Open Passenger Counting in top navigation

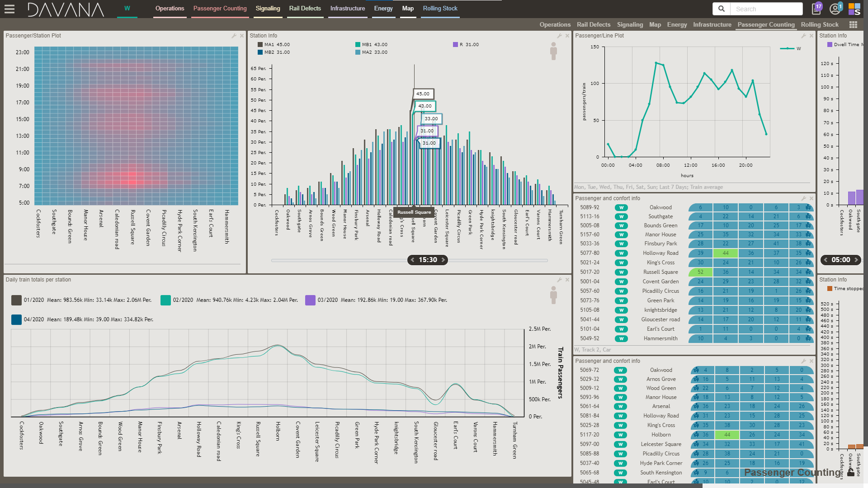(220, 9)
